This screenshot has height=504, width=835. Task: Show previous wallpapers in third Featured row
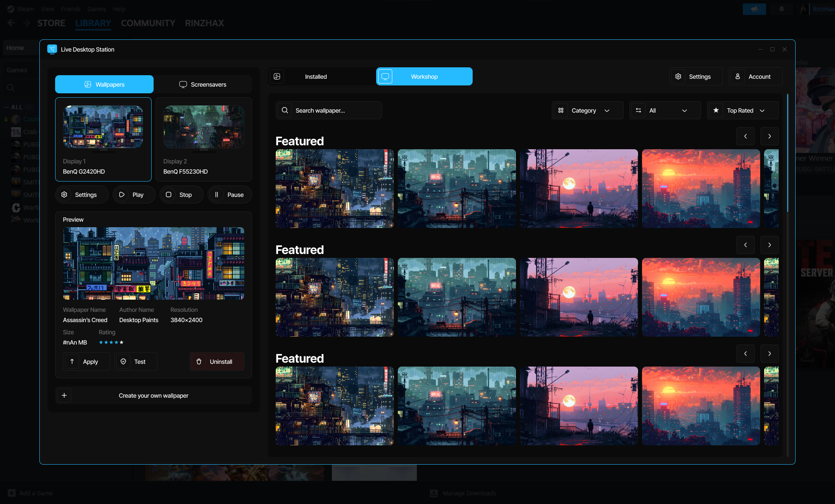point(746,354)
